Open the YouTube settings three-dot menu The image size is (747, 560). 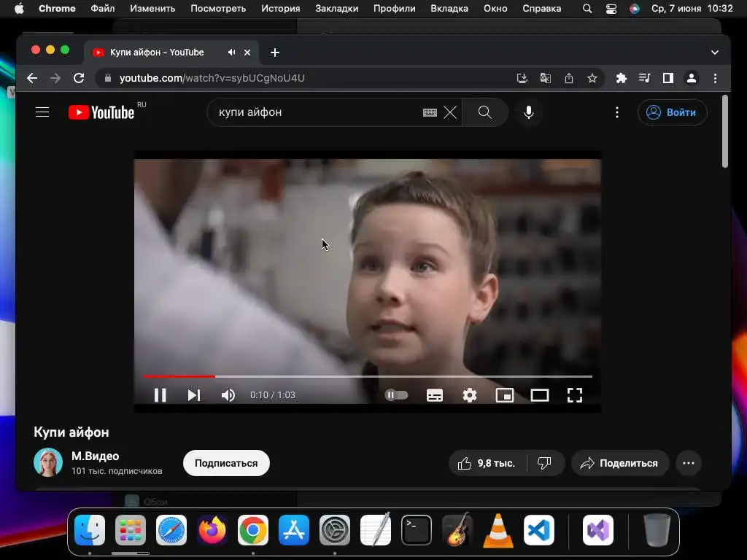(617, 112)
